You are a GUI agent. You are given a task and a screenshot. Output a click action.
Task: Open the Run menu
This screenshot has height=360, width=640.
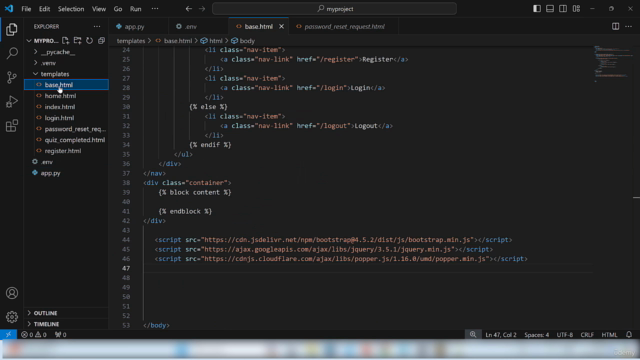tap(136, 9)
